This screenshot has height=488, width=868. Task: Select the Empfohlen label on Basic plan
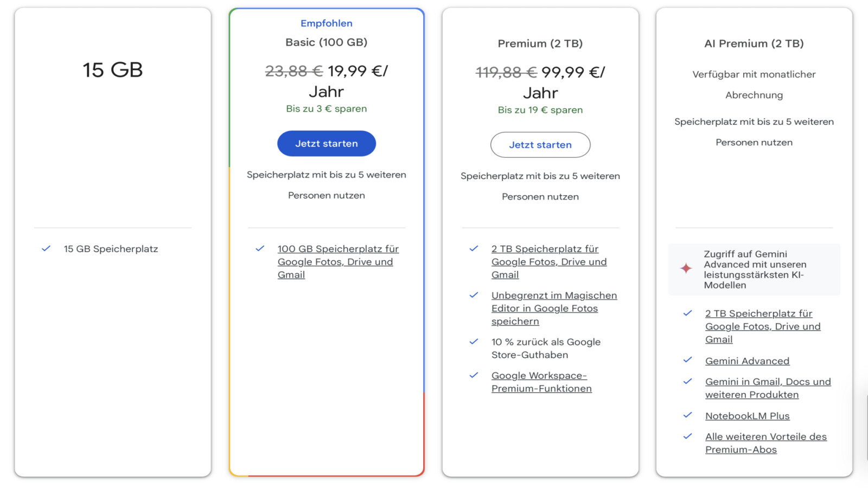pos(326,23)
